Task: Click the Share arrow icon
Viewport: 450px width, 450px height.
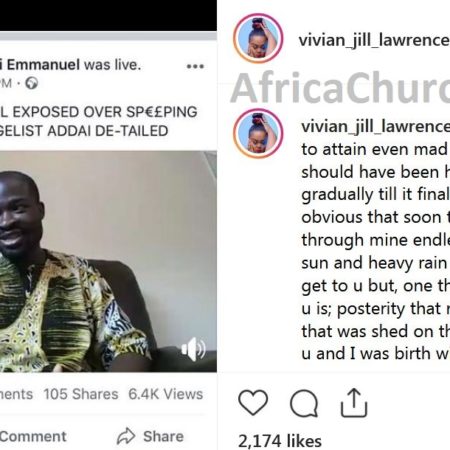Action: [x=126, y=436]
